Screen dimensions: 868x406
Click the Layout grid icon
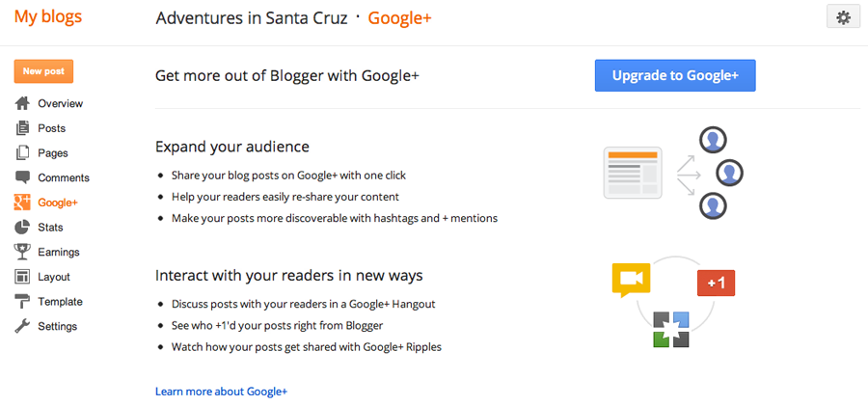click(x=22, y=277)
